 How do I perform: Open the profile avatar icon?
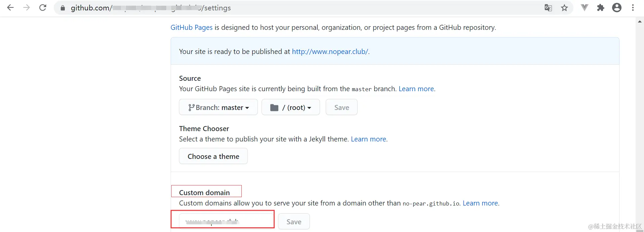click(x=617, y=8)
